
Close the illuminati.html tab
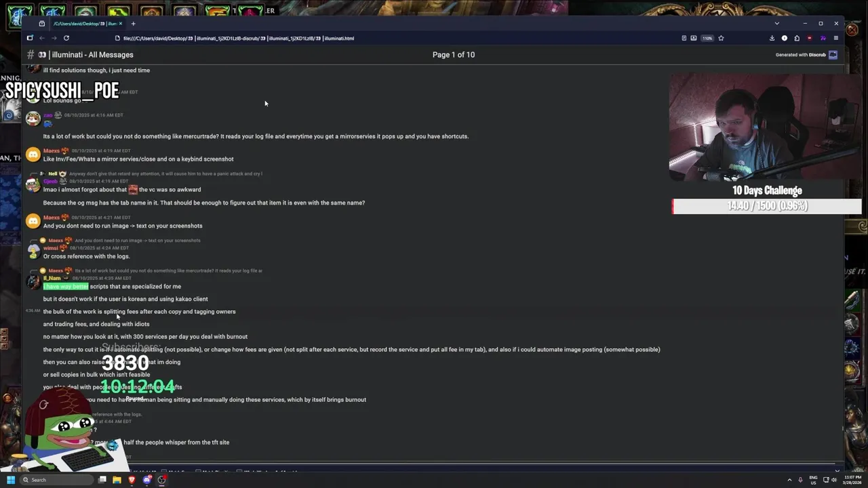[x=121, y=24]
